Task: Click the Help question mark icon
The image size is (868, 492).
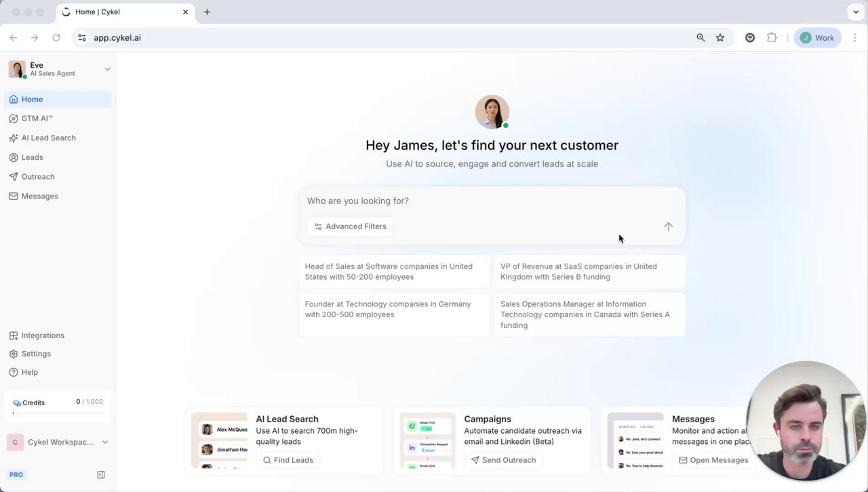Action: pos(14,372)
